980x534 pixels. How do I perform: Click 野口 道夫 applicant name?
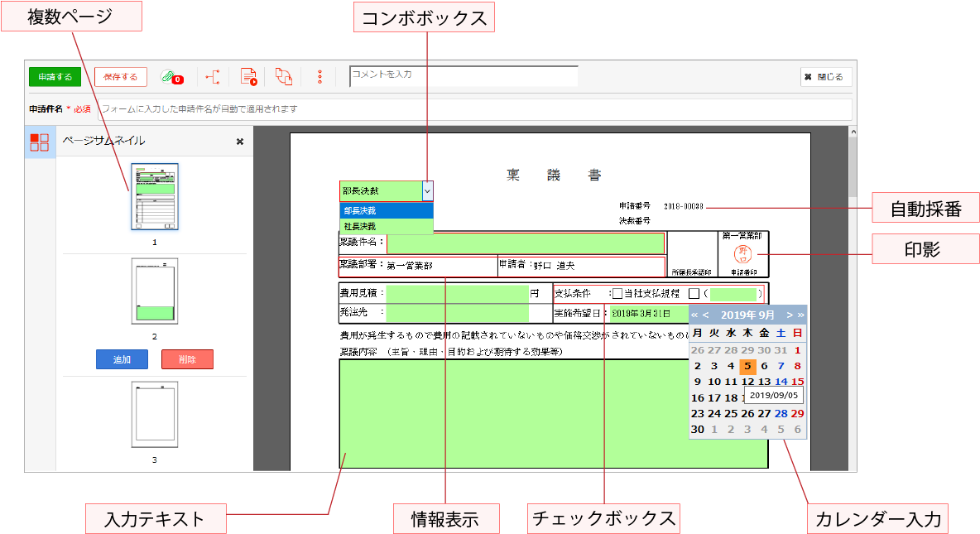[x=554, y=266]
